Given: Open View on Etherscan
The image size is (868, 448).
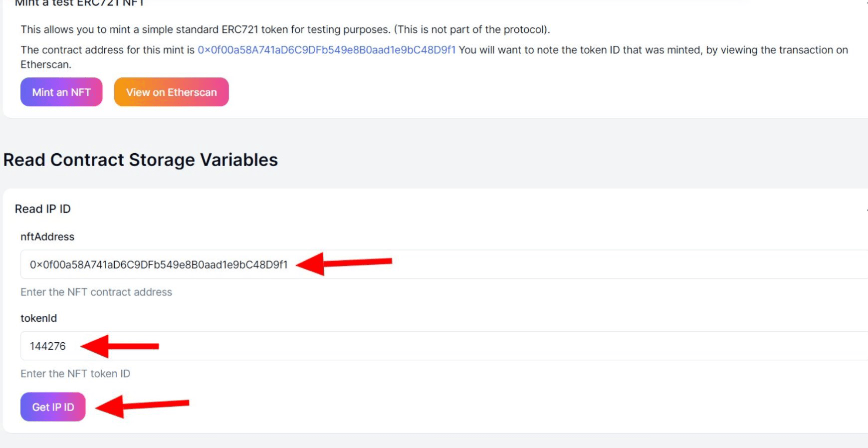Looking at the screenshot, I should (x=171, y=92).
